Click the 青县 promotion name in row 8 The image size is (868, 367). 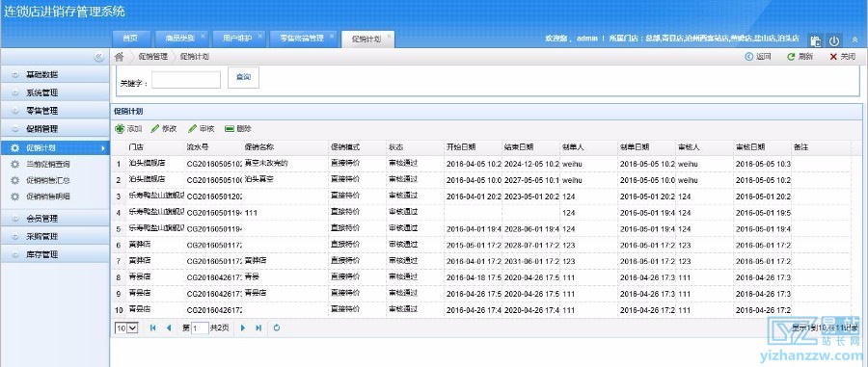click(x=252, y=276)
